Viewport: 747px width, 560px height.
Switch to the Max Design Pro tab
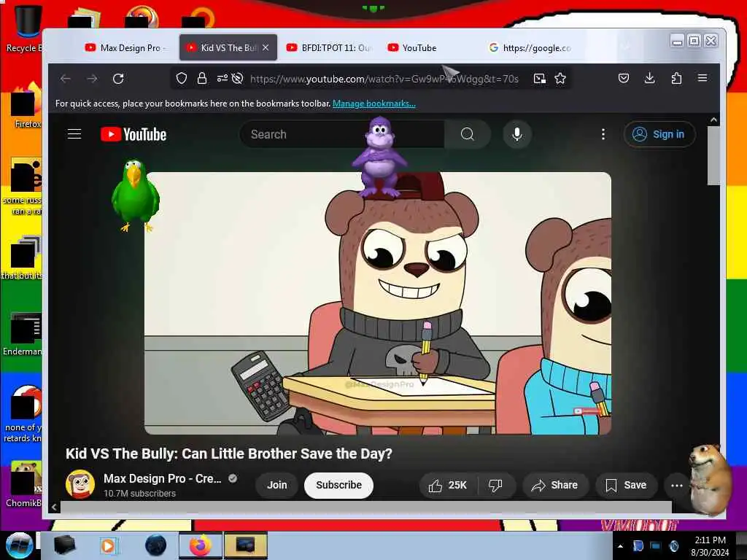(x=125, y=47)
